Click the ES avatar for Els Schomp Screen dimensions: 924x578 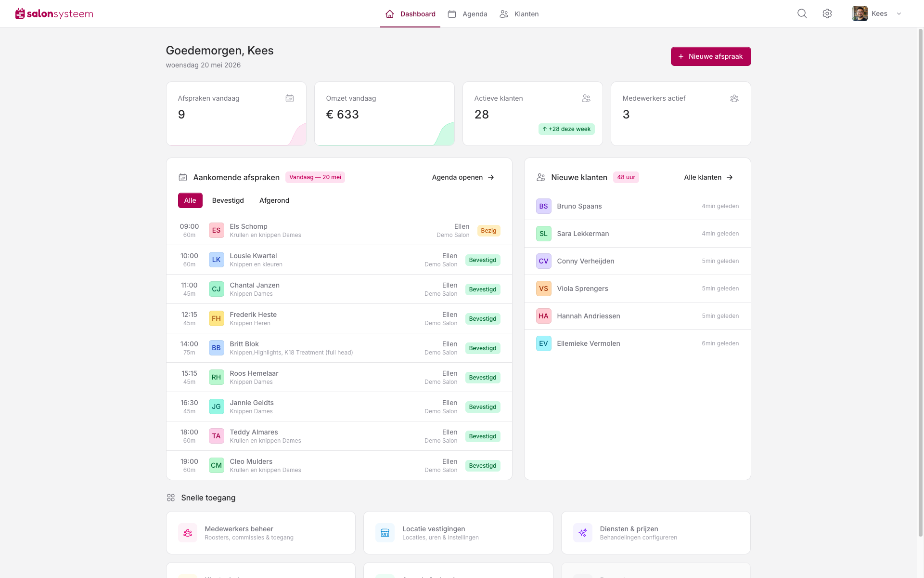click(217, 230)
